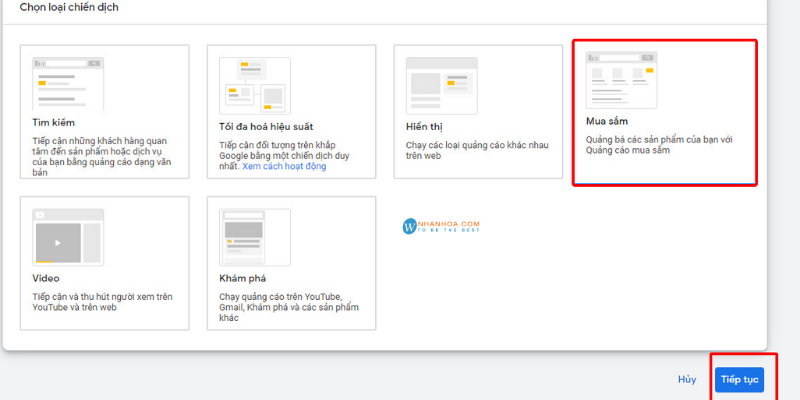Viewport: 800px width, 400px height.
Task: Choose the Tối đa hoá hiệu suất title
Action: coord(266,127)
